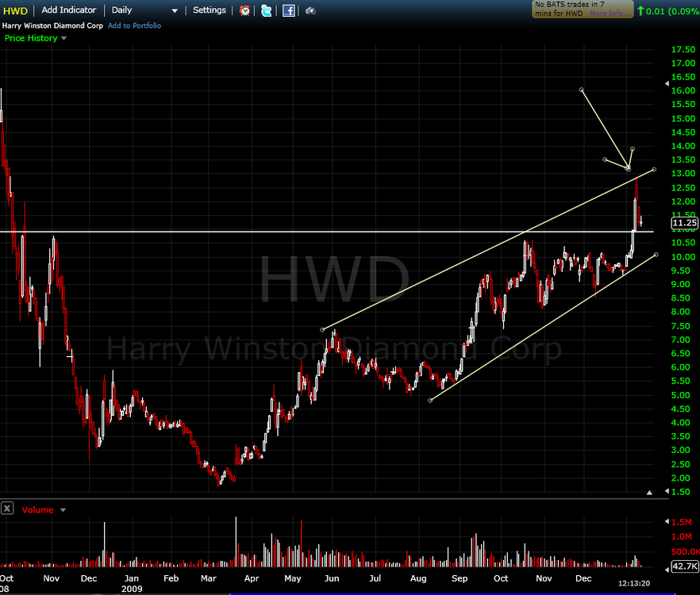Click the 10.00 price axis label
700x595 pixels.
point(683,257)
